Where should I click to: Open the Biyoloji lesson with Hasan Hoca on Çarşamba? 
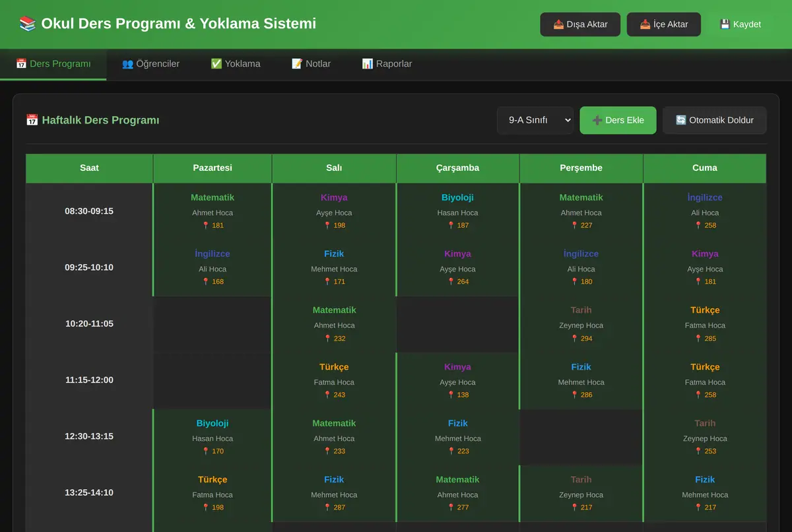(458, 211)
